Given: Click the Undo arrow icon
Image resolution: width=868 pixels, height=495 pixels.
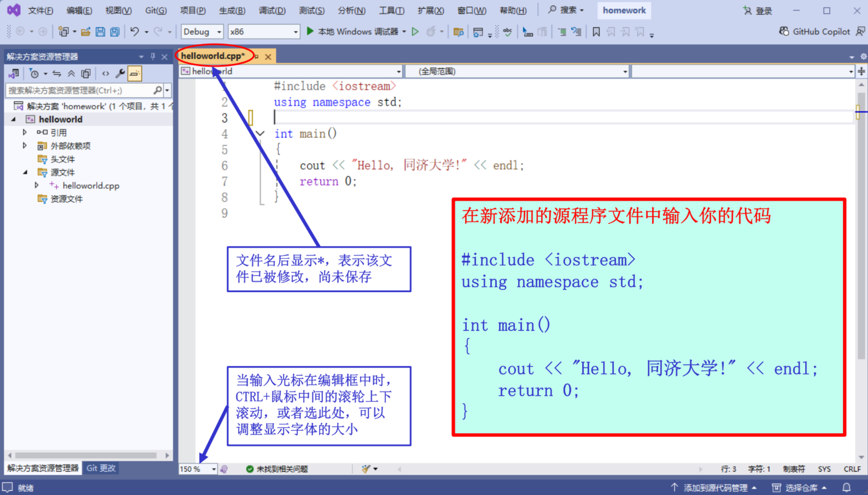Looking at the screenshot, I should click(135, 31).
